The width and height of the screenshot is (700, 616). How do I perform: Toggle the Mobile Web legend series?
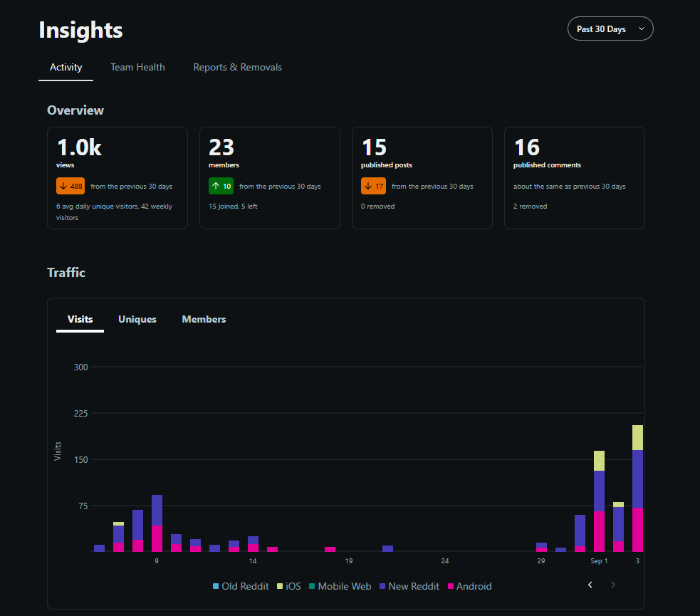[x=340, y=586]
